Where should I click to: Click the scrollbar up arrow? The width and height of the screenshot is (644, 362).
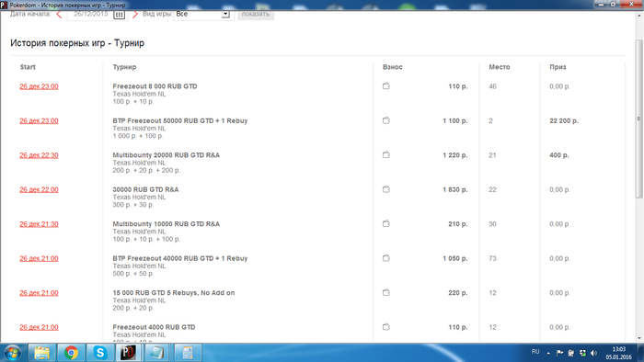(x=638, y=16)
